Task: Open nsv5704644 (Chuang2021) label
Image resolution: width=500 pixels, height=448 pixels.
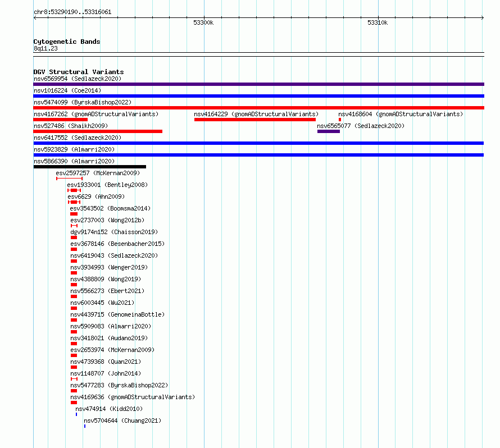Action: tap(123, 420)
